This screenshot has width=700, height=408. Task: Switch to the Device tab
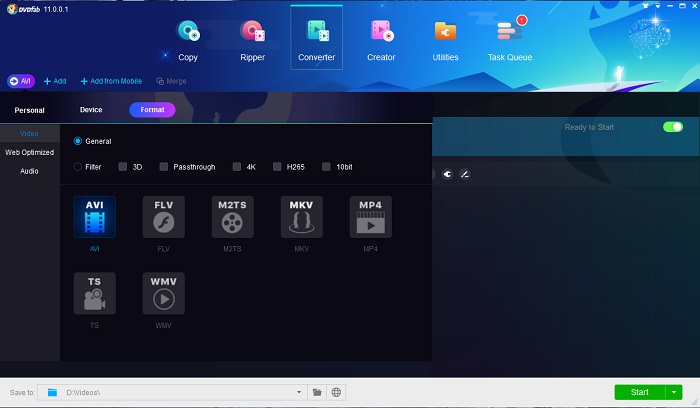(91, 110)
